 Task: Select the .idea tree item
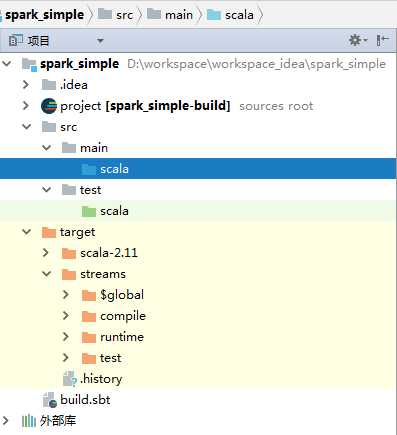point(74,85)
